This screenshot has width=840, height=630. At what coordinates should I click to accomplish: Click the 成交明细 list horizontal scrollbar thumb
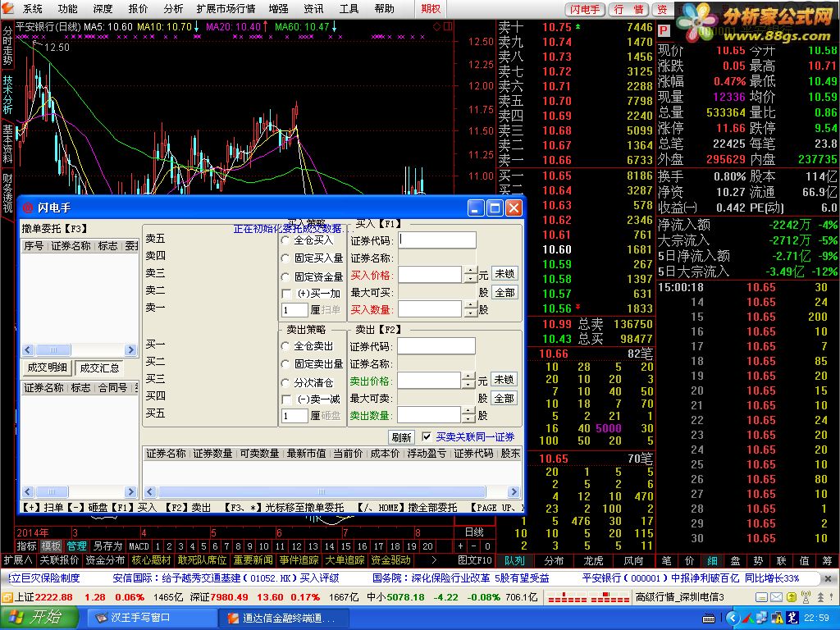[52, 492]
